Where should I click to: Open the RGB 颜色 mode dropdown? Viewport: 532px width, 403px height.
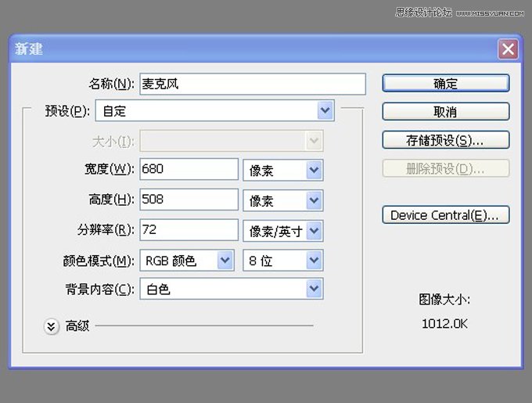(x=187, y=260)
